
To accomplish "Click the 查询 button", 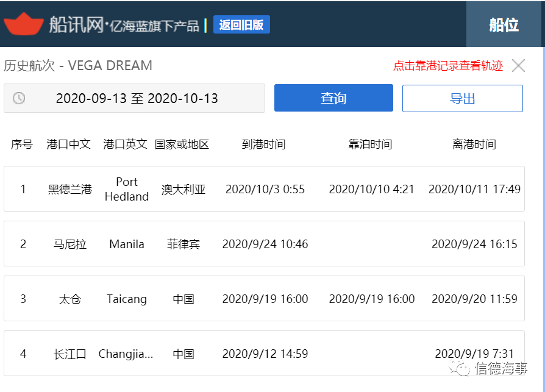I will click(333, 98).
